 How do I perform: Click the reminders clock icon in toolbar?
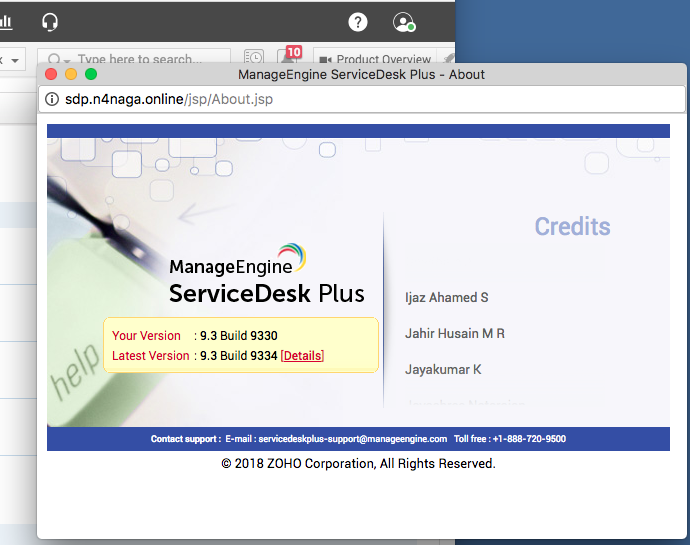coord(254,57)
